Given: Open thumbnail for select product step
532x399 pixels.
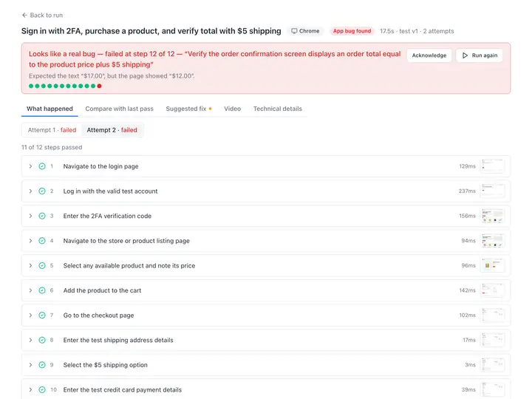Looking at the screenshot, I should click(x=493, y=265).
